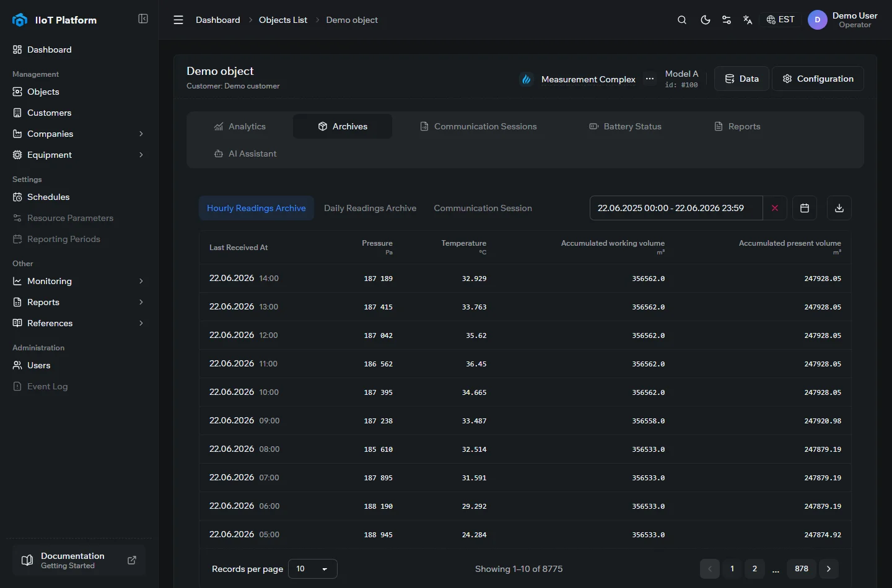The image size is (892, 588).
Task: Expand the Companies chevron
Action: coord(141,134)
